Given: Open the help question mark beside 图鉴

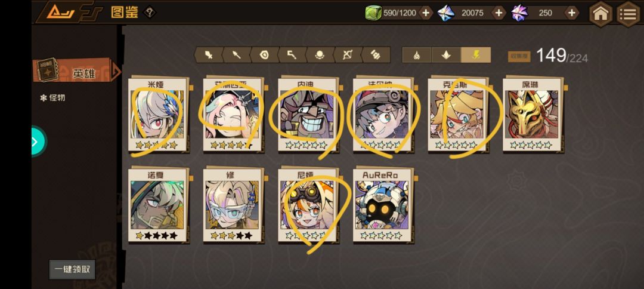Looking at the screenshot, I should pyautogui.click(x=149, y=13).
